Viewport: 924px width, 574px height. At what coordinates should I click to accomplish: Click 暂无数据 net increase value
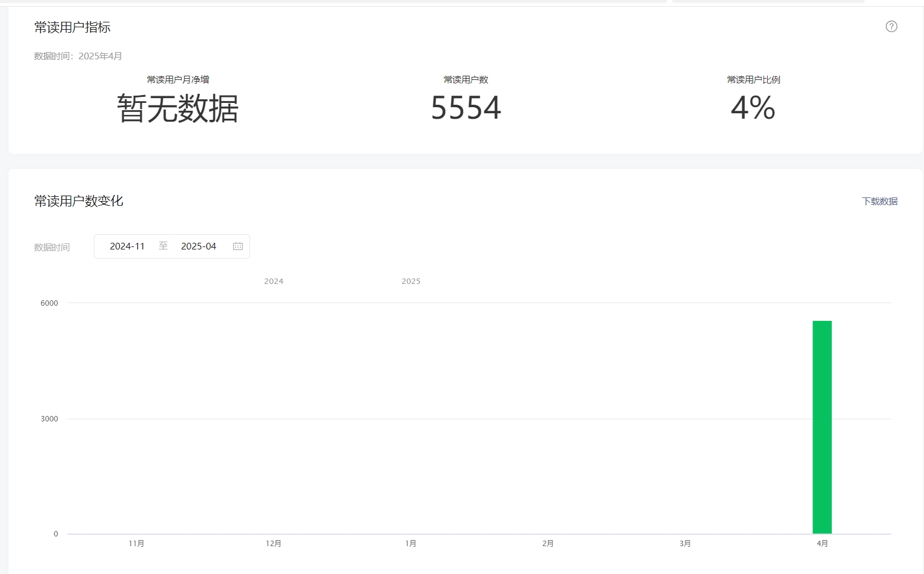178,108
